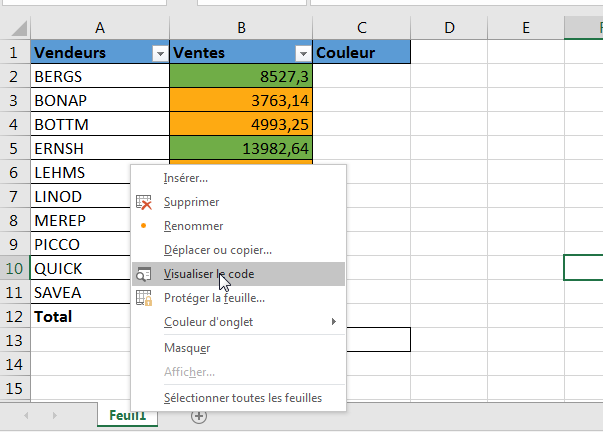
Task: Click the Visualiser le code icon
Action: tap(144, 274)
